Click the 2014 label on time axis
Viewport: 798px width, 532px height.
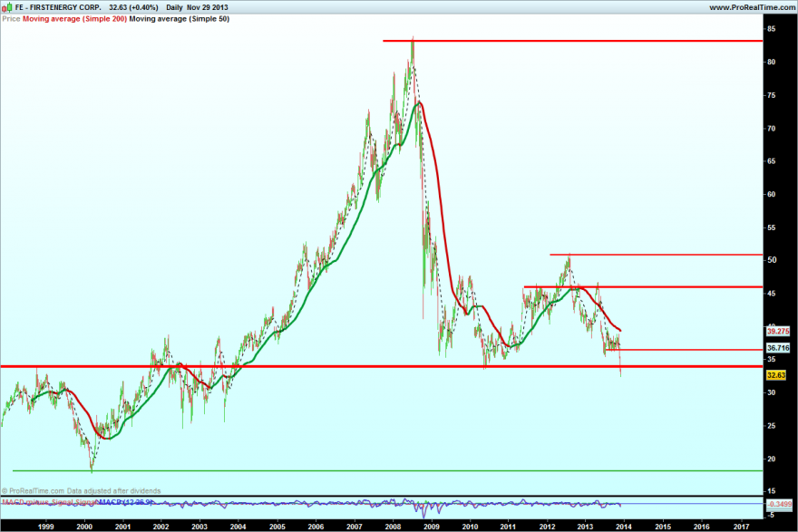point(624,527)
